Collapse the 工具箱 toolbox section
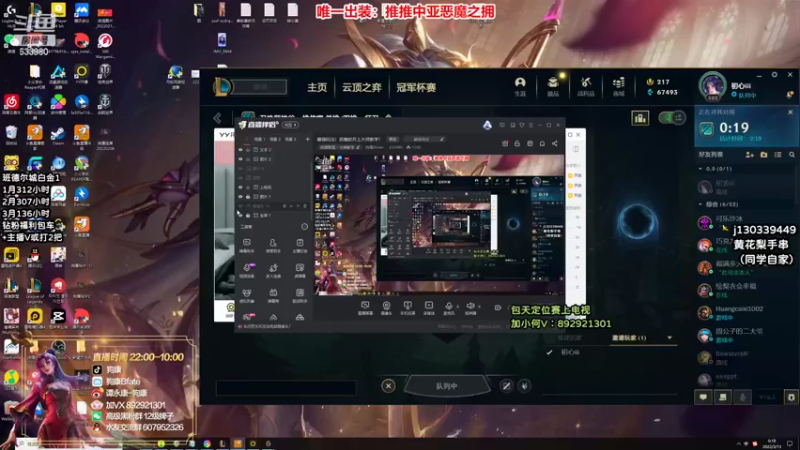800x450 pixels. (305, 227)
